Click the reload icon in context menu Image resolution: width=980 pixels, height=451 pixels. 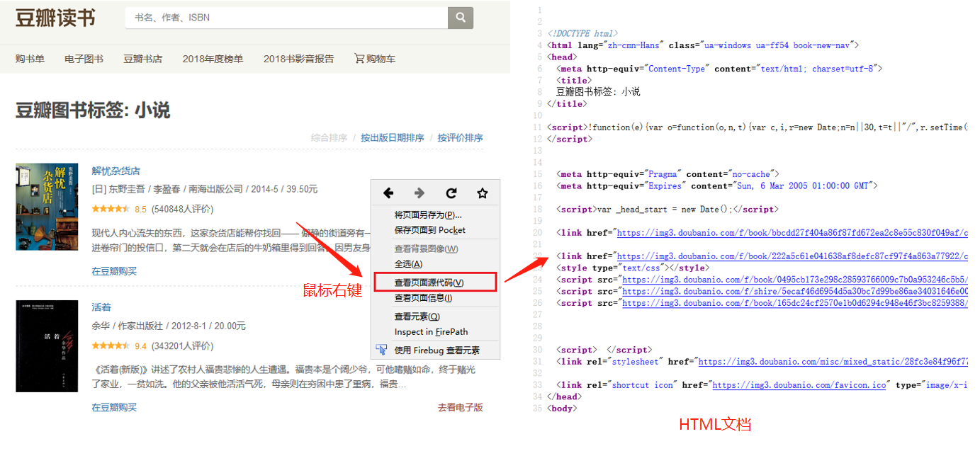[451, 193]
